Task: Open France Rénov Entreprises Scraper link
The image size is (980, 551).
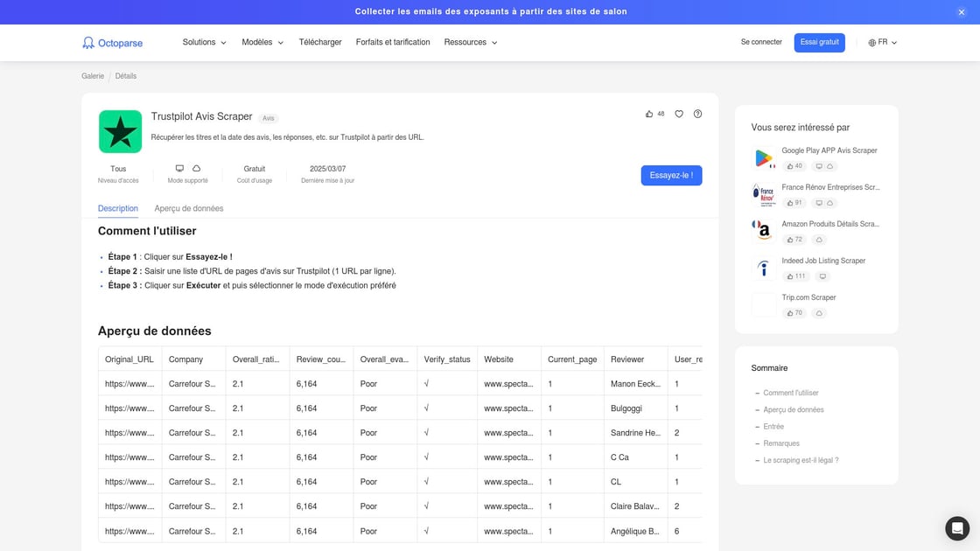Action: pos(830,187)
